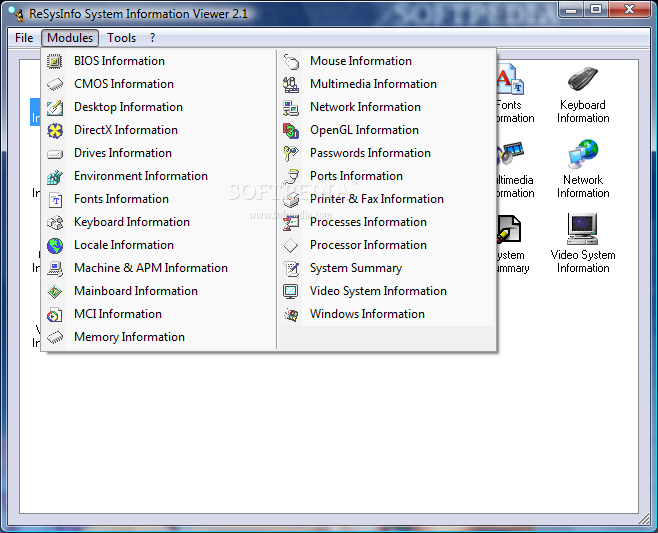The width and height of the screenshot is (658, 533).
Task: Click the BIOS Information chip icon
Action: pos(55,61)
